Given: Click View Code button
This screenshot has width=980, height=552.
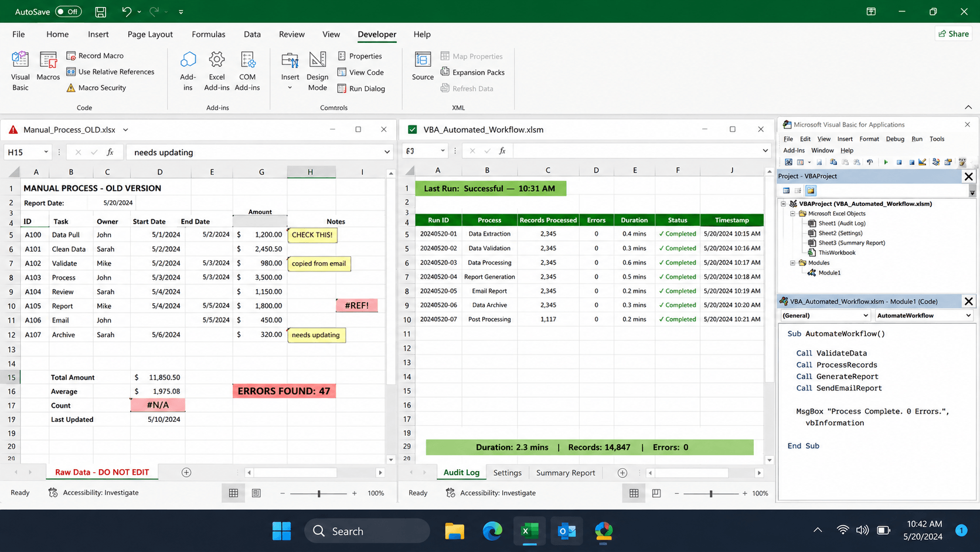Looking at the screenshot, I should click(x=360, y=72).
